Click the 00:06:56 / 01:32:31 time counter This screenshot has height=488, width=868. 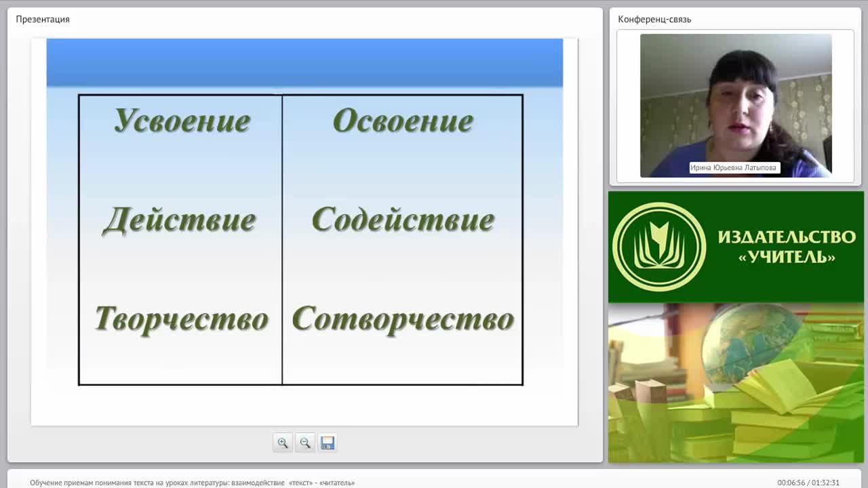(808, 483)
